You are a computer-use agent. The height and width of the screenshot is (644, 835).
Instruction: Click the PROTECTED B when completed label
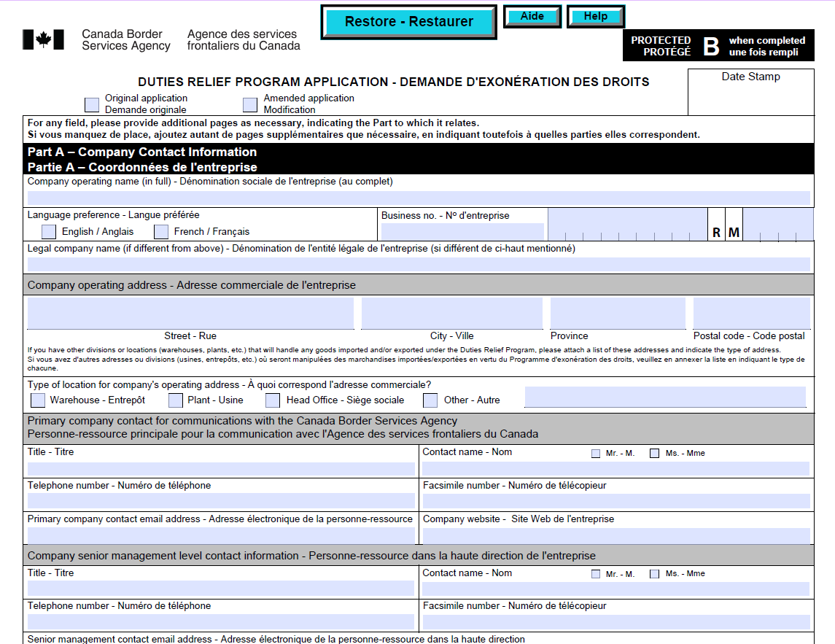click(718, 45)
